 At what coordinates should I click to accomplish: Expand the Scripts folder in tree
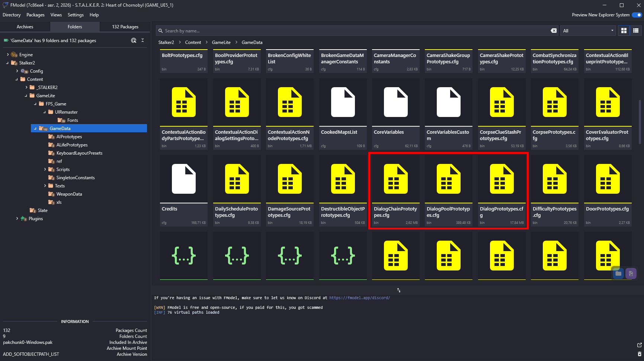(x=45, y=170)
